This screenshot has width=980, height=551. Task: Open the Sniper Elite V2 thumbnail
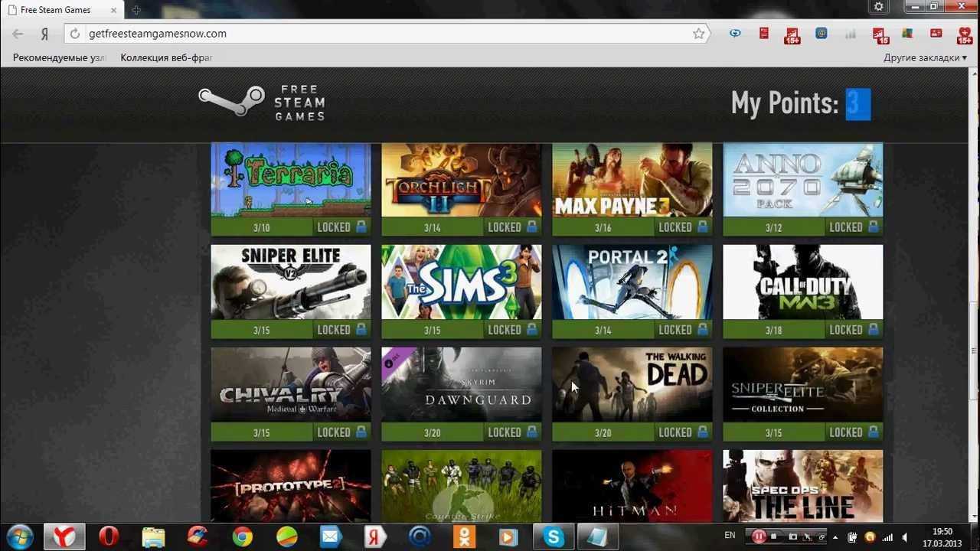[291, 282]
